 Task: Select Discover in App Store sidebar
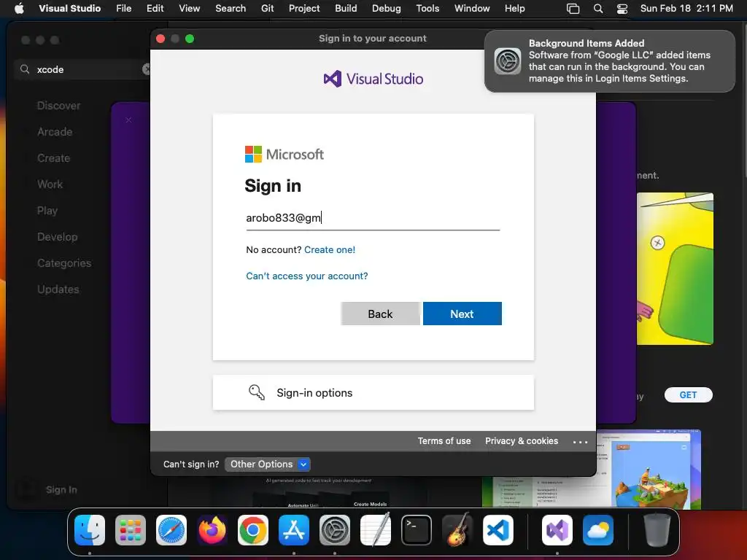58,106
